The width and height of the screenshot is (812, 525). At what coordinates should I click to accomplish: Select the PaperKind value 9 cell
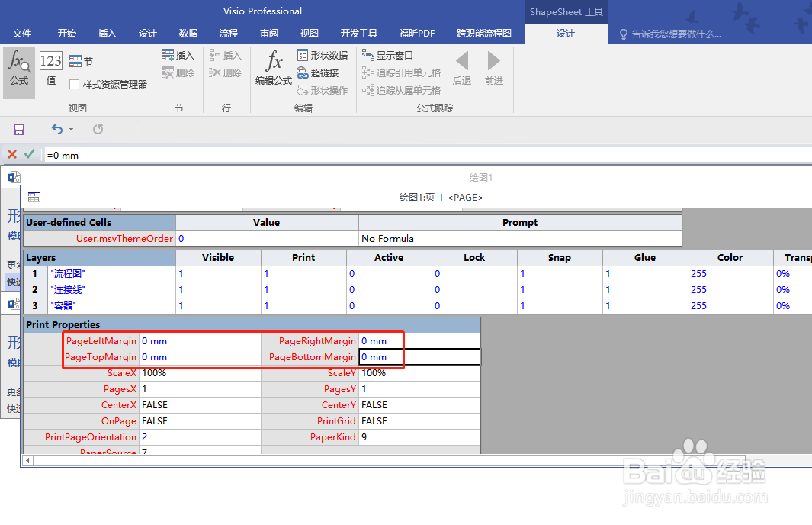click(419, 437)
